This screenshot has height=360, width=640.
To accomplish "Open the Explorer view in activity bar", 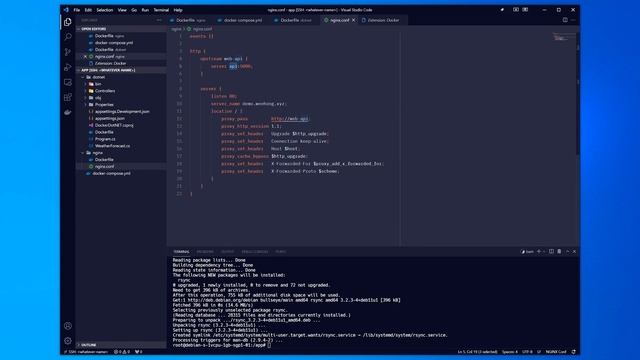I will tap(68, 22).
